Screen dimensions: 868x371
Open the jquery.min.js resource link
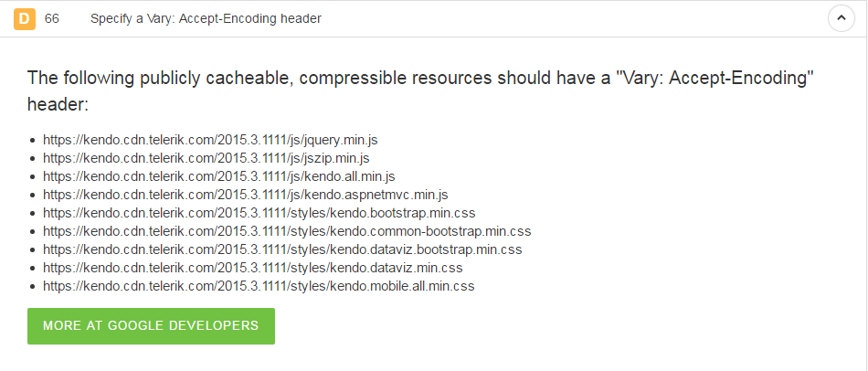(x=210, y=140)
